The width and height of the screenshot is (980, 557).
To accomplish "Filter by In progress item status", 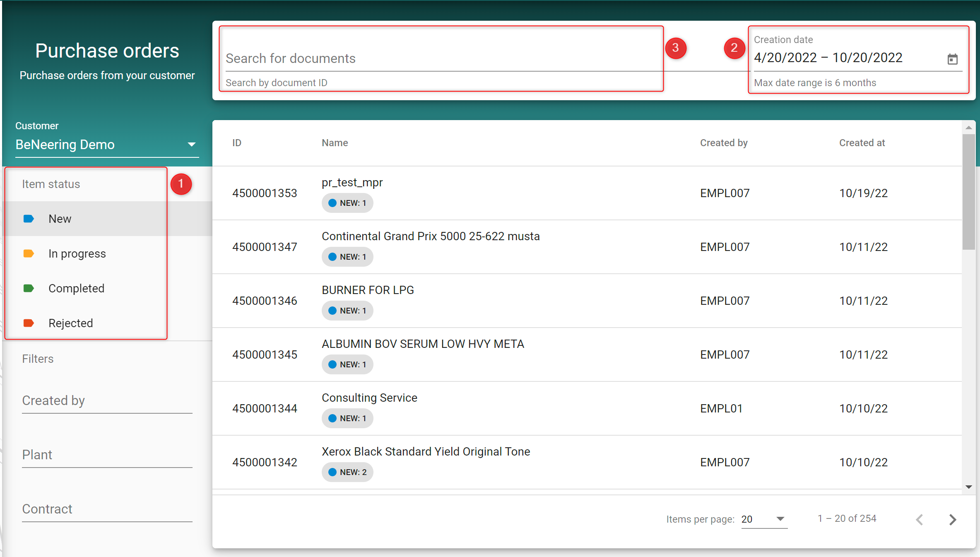I will [x=77, y=253].
